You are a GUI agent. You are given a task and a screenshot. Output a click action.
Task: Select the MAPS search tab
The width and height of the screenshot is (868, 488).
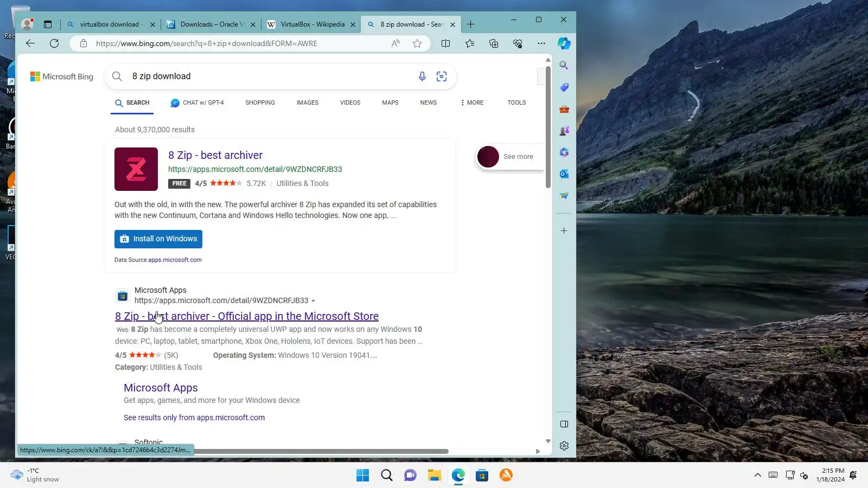point(390,103)
